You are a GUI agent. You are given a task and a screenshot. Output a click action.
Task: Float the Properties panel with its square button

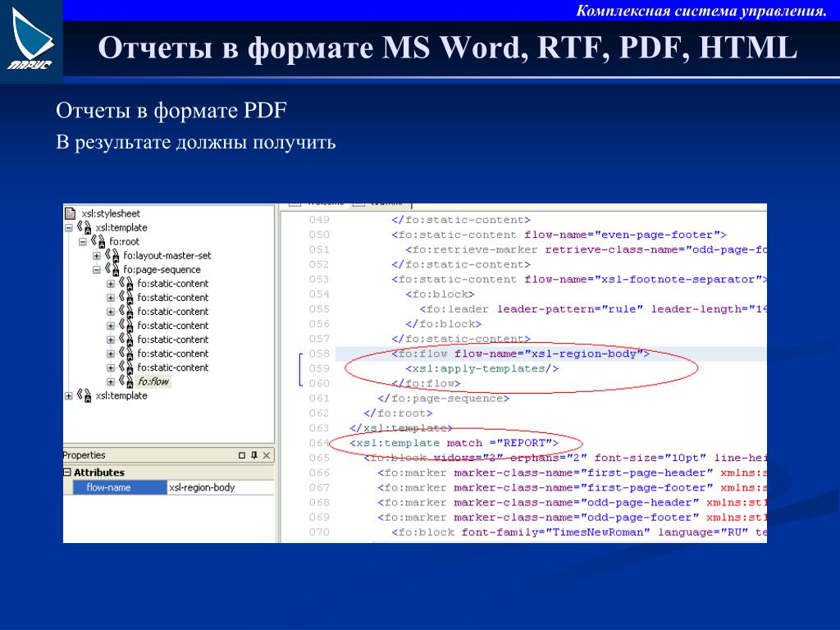[x=242, y=455]
